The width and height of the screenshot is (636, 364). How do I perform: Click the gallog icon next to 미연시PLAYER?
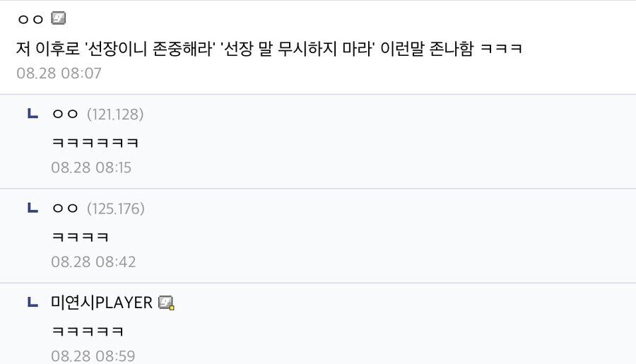[x=166, y=303]
